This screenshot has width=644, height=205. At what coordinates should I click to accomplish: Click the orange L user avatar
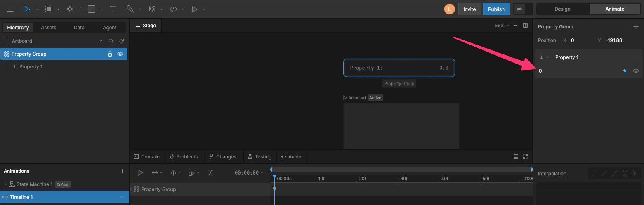(449, 9)
